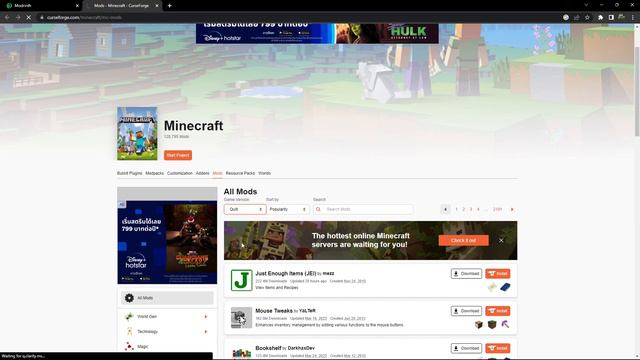Click Start Project button
Image resolution: width=640 pixels, height=360 pixels.
coord(178,155)
